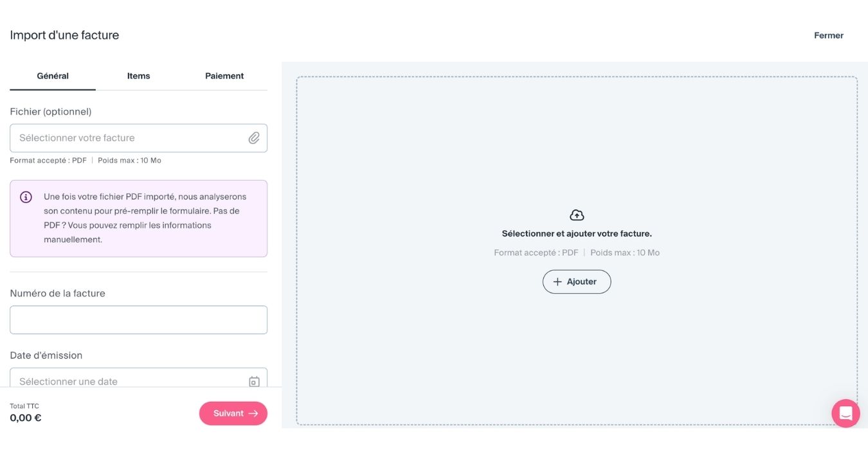The image size is (868, 450).
Task: Click the PDF info notice box
Action: pyautogui.click(x=138, y=219)
